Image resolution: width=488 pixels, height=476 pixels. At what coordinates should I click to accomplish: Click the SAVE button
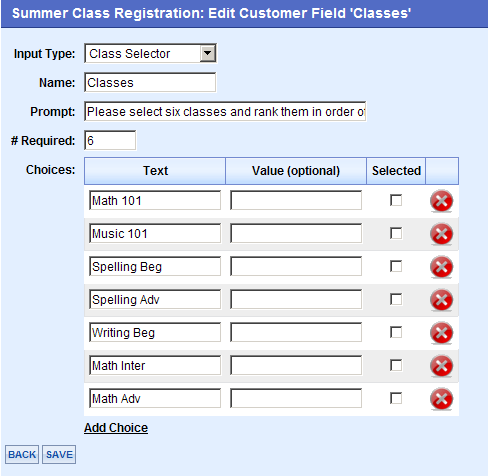click(x=59, y=455)
